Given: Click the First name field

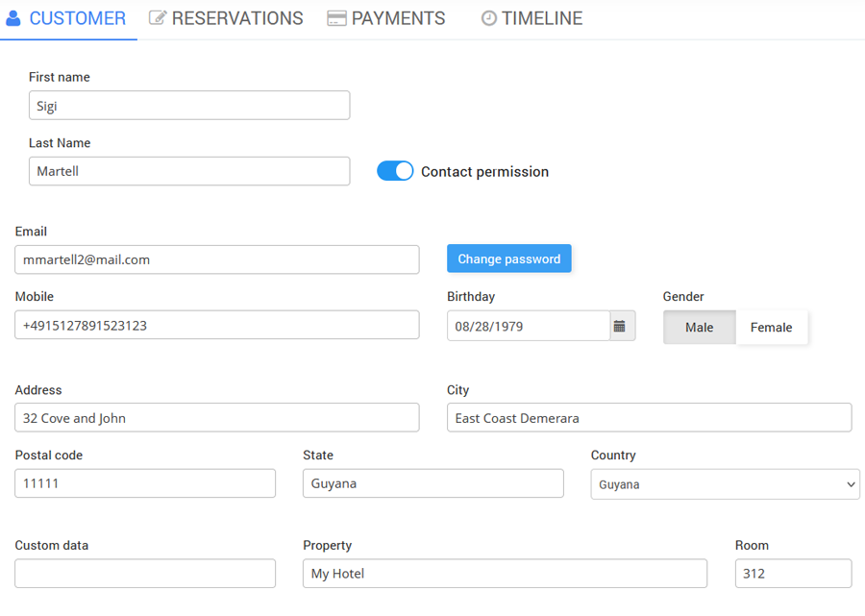Looking at the screenshot, I should tap(189, 106).
